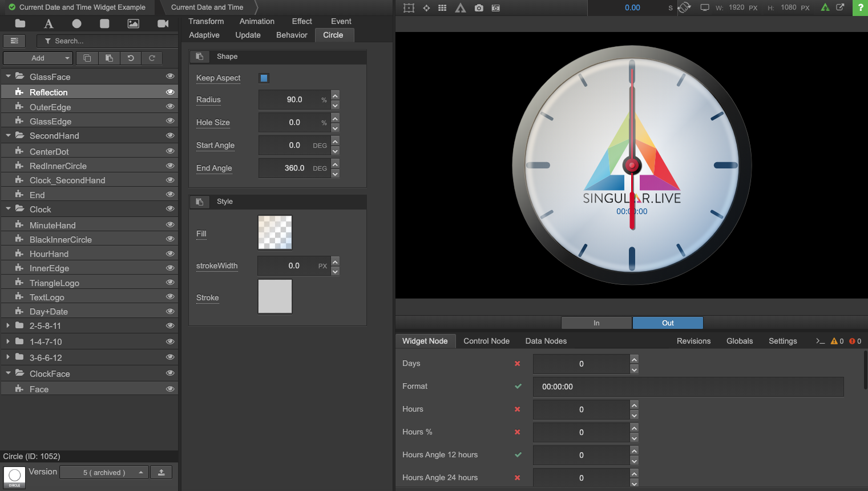Viewport: 868px width, 491px height.
Task: Open the Control Node tab
Action: [x=486, y=341]
